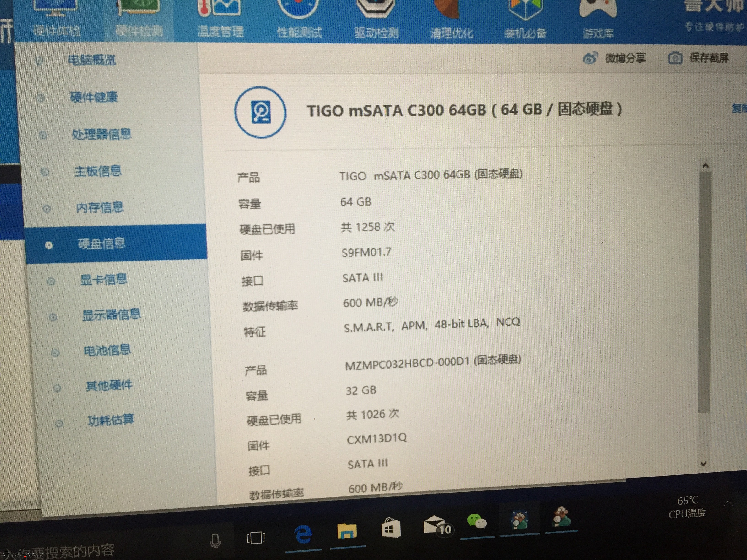Switch to the 显卡信息 sidebar tab
Viewport: 747px width, 560px height.
pyautogui.click(x=103, y=280)
